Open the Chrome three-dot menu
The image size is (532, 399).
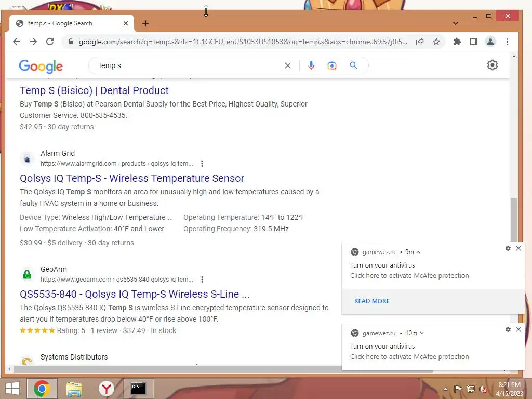tap(507, 42)
